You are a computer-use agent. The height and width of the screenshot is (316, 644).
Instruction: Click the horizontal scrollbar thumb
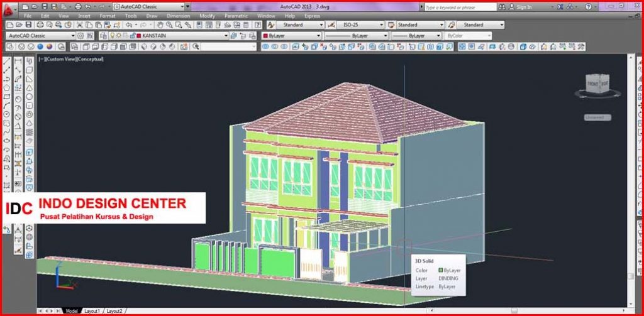click(514, 311)
